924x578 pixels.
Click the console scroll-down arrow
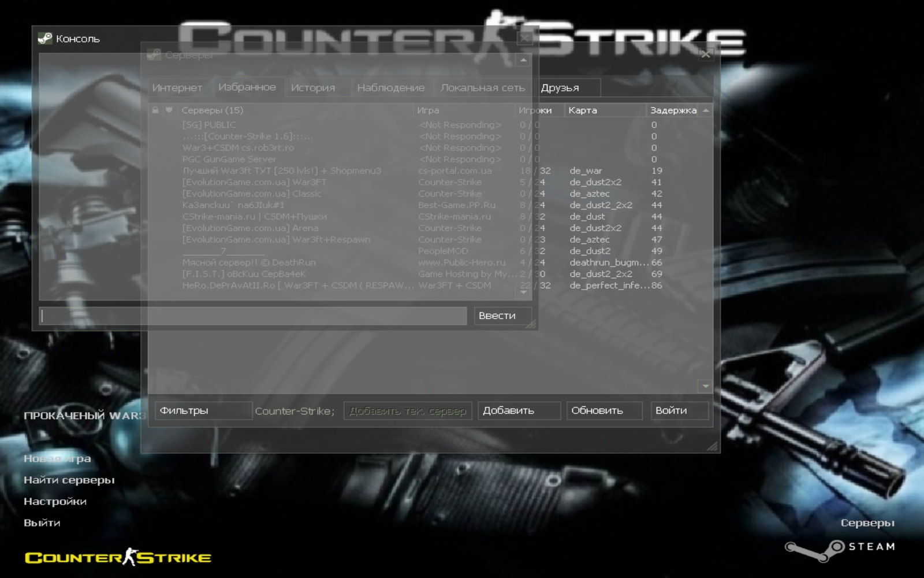coord(523,292)
